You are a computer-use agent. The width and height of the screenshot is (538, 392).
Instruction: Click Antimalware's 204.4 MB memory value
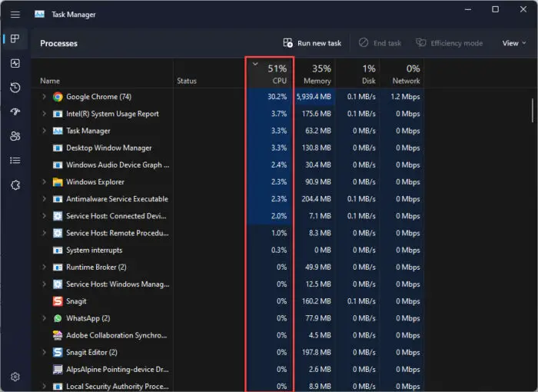(x=317, y=199)
